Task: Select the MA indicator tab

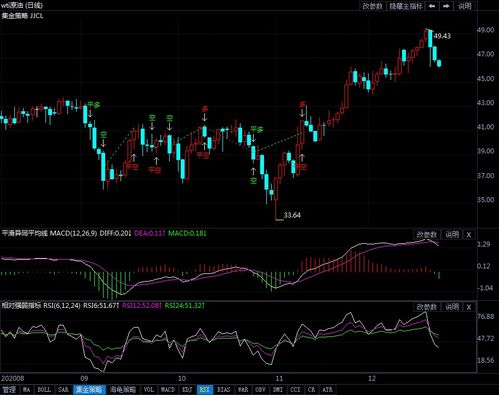Action: pos(26,390)
